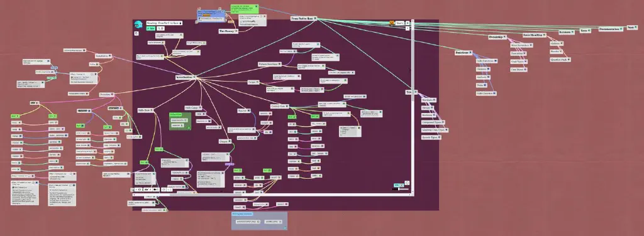Viewport: 644px width, 236px height.
Task: Click connector on 'Question Mark' card
Action: point(569,60)
